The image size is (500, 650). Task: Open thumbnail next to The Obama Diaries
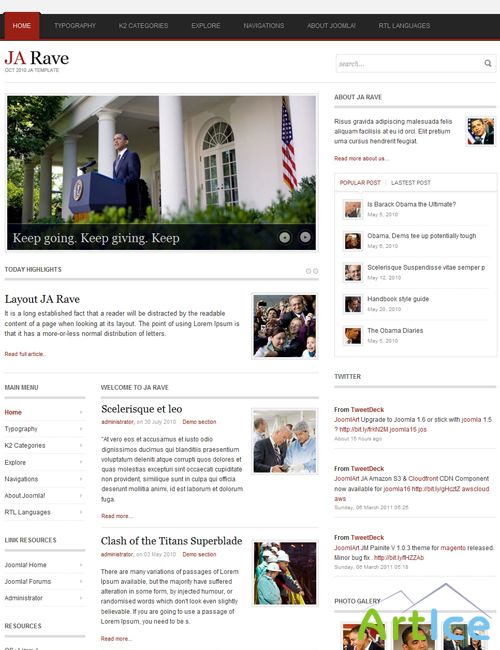[x=353, y=336]
